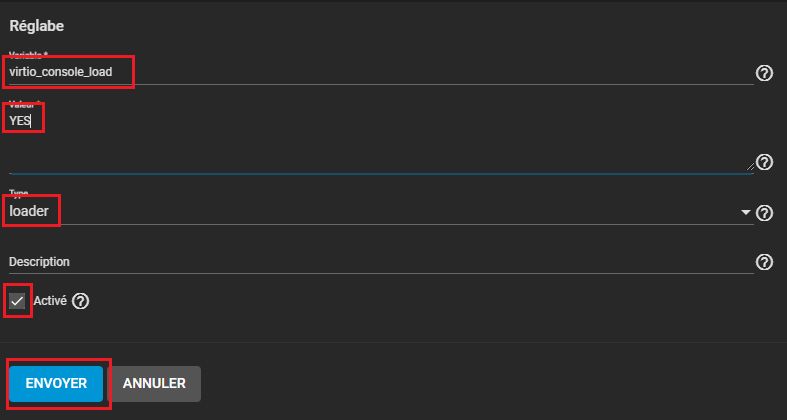Click empty area below YES text
Image resolution: width=787 pixels, height=420 pixels.
(x=300, y=150)
